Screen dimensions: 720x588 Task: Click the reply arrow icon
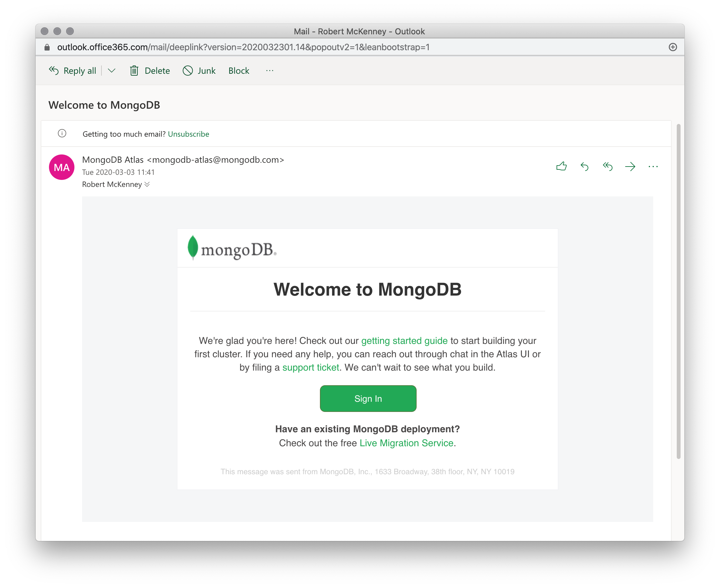(x=584, y=166)
